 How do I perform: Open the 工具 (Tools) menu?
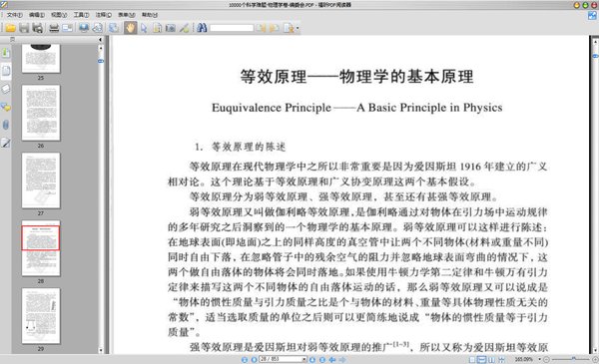pyautogui.click(x=81, y=15)
